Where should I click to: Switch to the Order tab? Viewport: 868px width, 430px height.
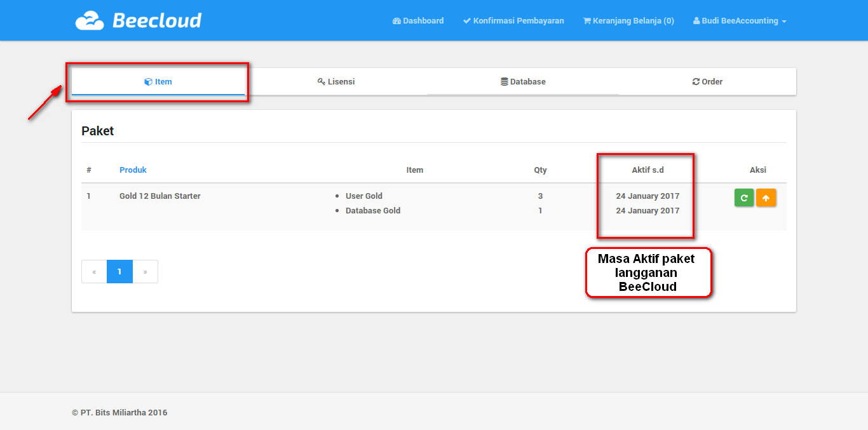[x=707, y=82]
